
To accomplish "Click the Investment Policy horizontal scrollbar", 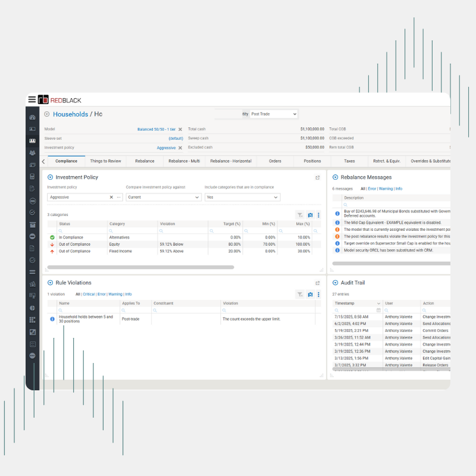I will (x=140, y=267).
